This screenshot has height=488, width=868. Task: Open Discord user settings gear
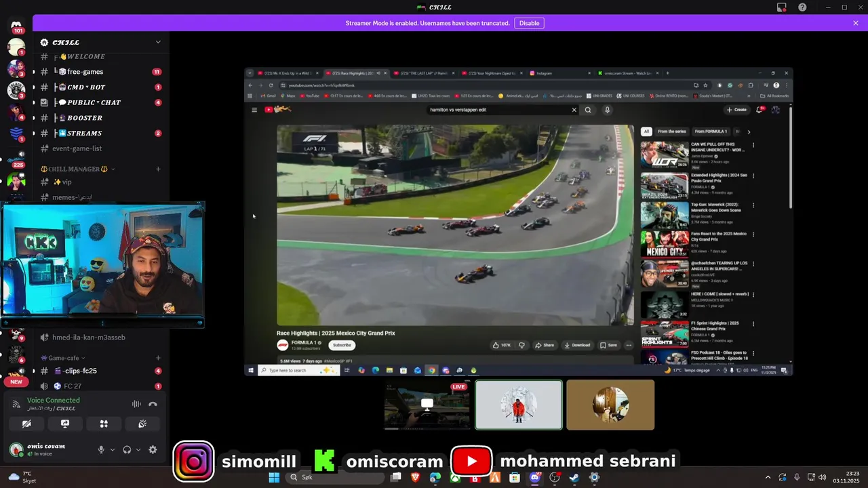[x=153, y=449]
